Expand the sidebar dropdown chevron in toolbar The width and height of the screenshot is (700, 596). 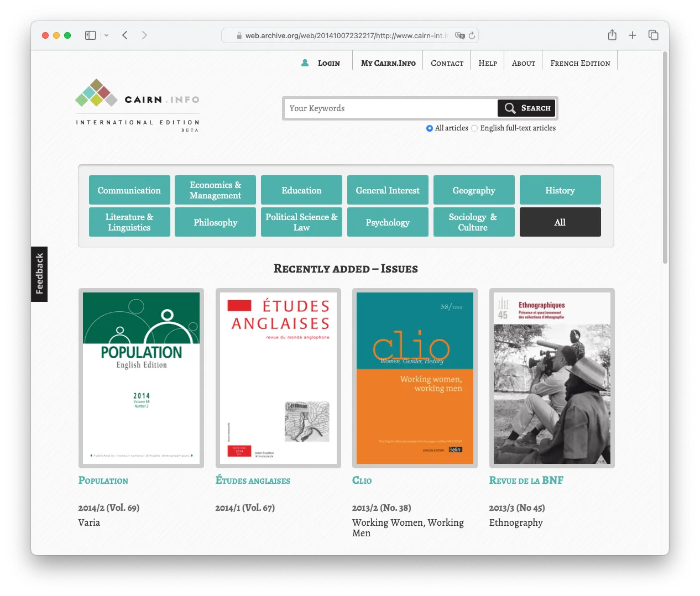(x=107, y=35)
